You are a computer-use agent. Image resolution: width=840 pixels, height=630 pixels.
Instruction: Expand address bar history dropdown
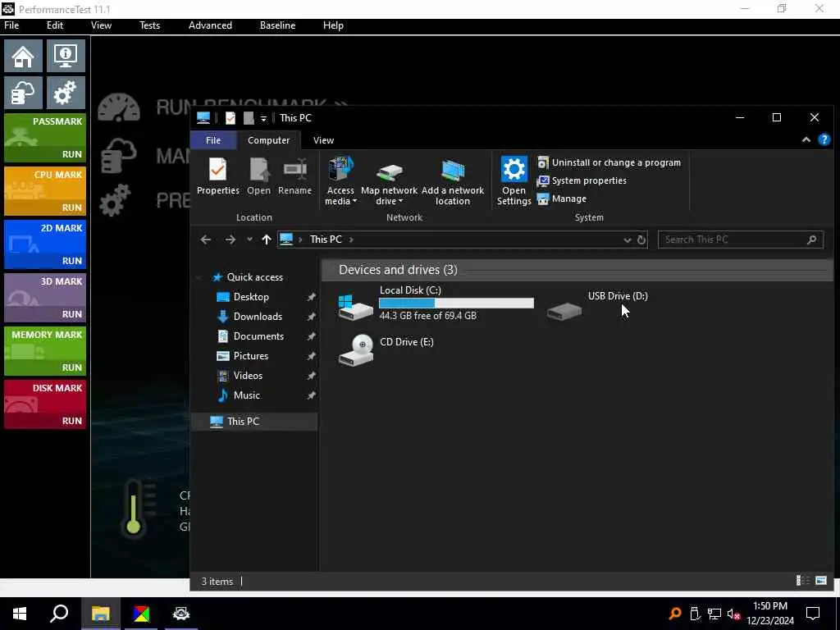pyautogui.click(x=627, y=240)
